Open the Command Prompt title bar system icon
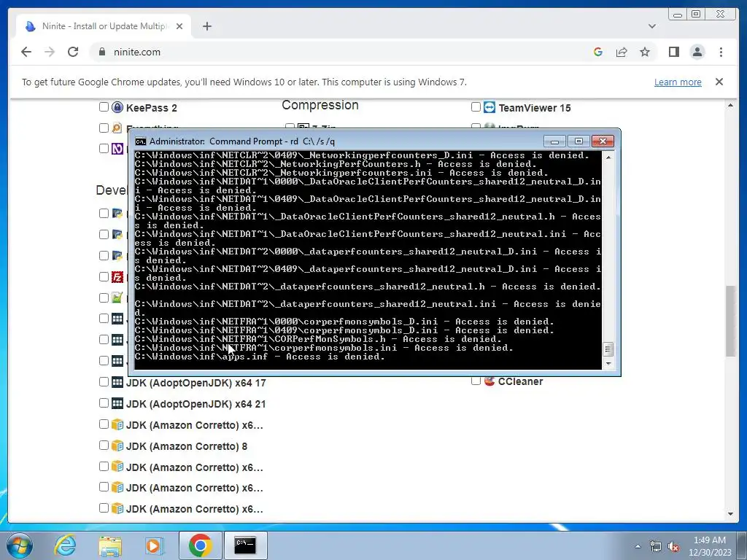 click(141, 141)
